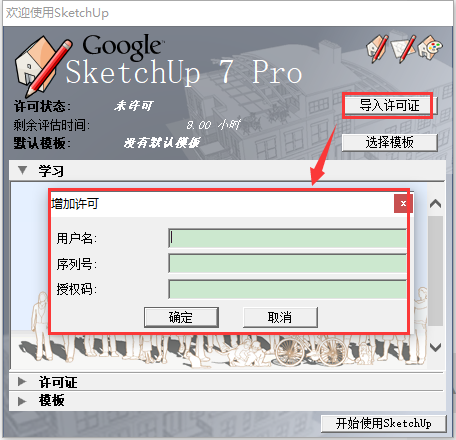Click the 未许可 license status text

[133, 106]
